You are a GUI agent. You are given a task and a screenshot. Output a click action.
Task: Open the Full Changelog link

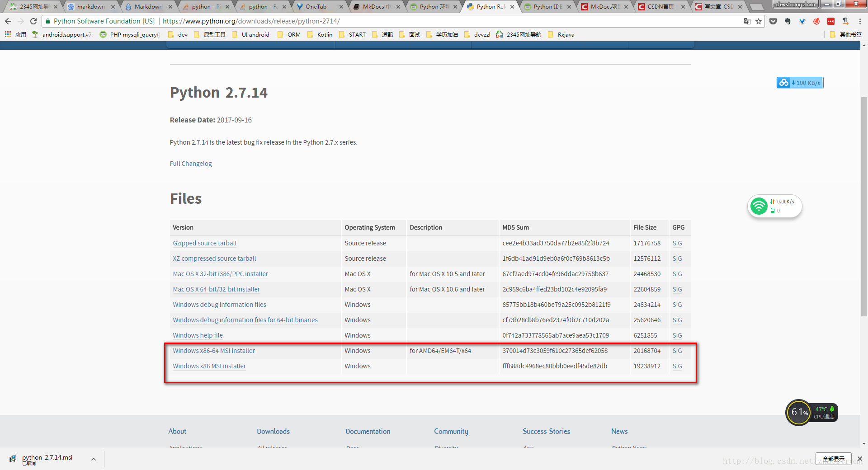[x=191, y=164]
